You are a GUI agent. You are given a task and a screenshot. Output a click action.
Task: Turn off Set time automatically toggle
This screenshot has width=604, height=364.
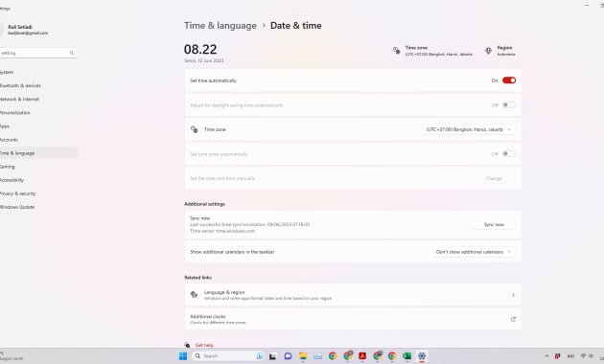509,80
